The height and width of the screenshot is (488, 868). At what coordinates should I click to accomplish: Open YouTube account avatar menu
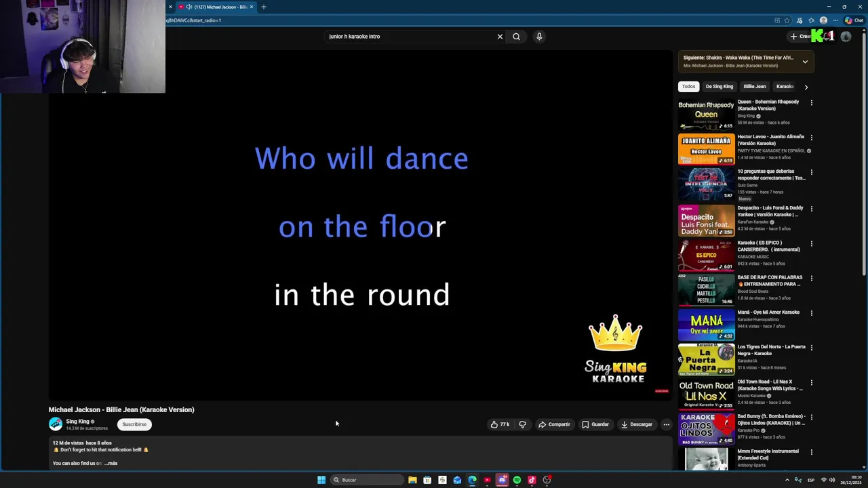846,37
